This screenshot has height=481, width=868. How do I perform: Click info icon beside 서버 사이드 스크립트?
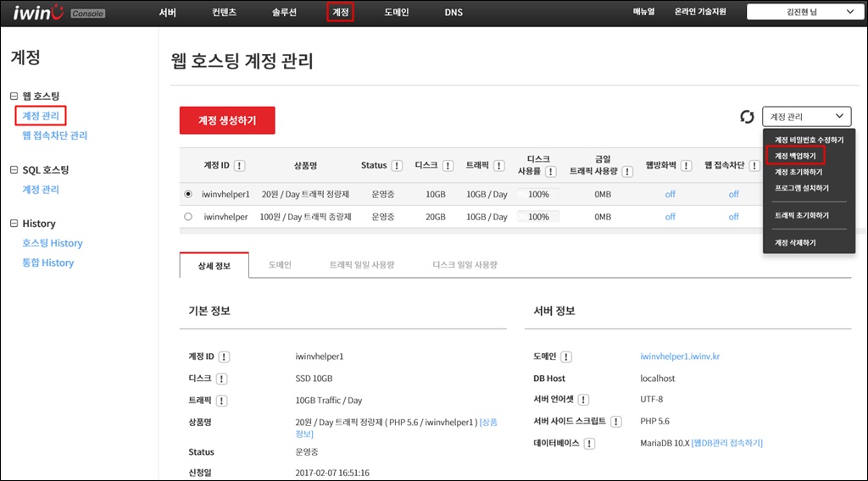[x=615, y=421]
